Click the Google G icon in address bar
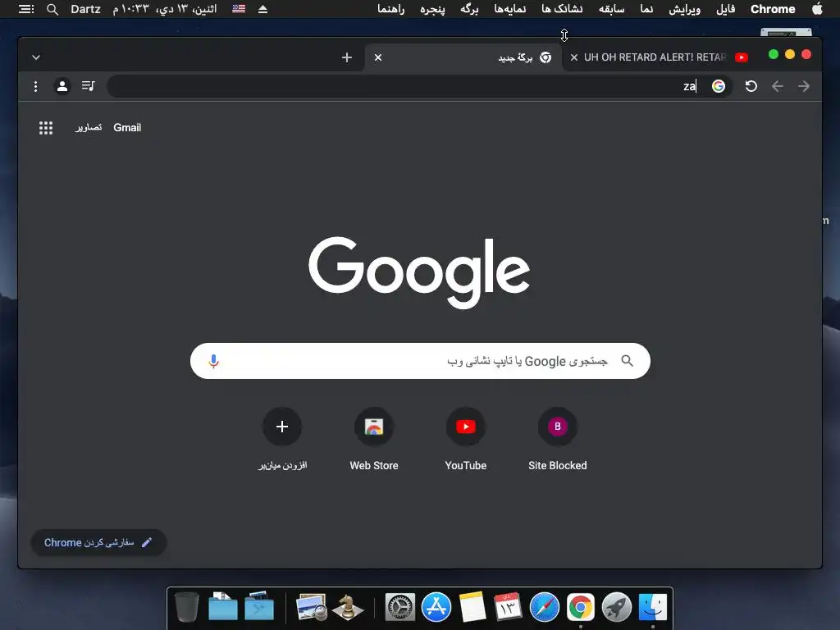This screenshot has height=630, width=840. [719, 86]
